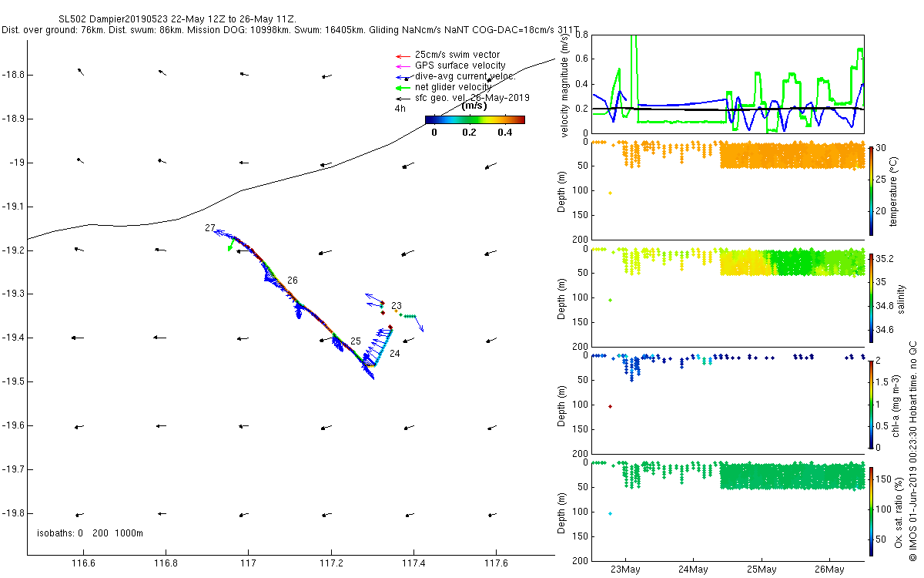Click the 'Dist. over ground: 76km' summary line
Viewport: 924px width, 578px height.
coord(53,29)
